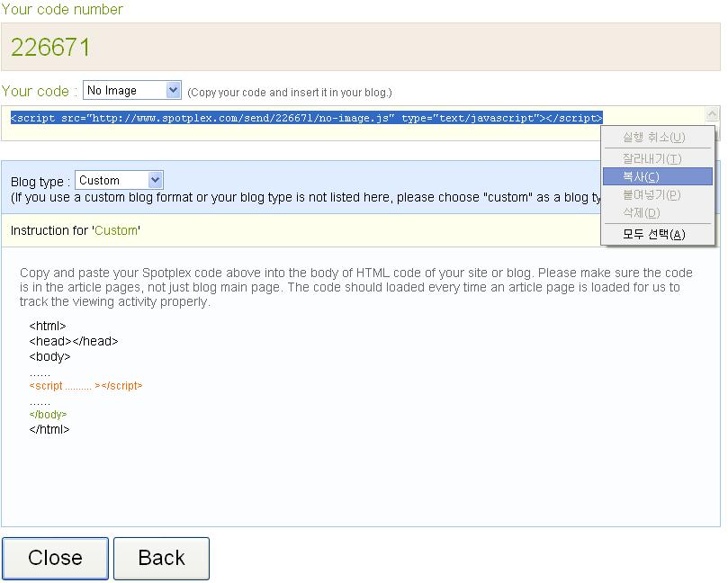Click the 'Blog type :' label
Image resolution: width=728 pixels, height=583 pixels.
pos(40,182)
